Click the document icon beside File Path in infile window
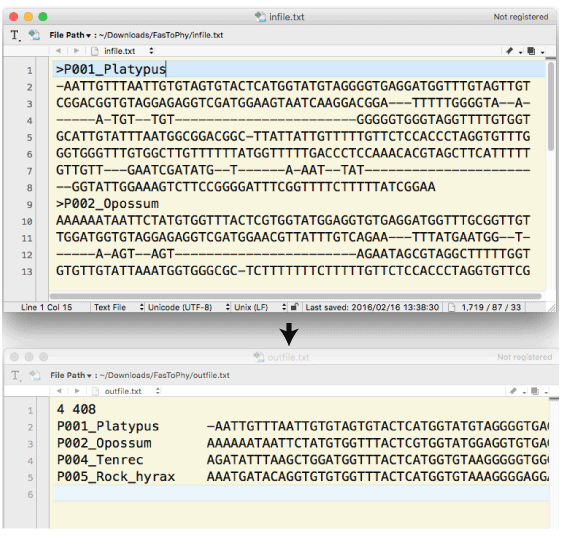 coord(34,35)
